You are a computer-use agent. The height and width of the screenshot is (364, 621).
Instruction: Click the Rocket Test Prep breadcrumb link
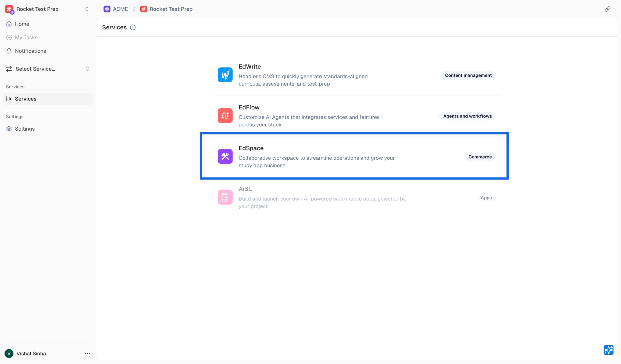click(171, 9)
